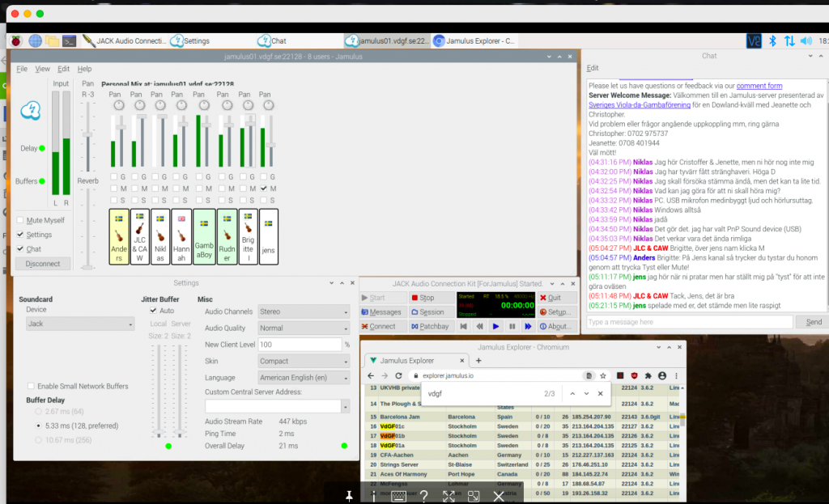Click the keyboard icon in the VNC toolbar
Image resolution: width=829 pixels, height=504 pixels.
(x=398, y=496)
